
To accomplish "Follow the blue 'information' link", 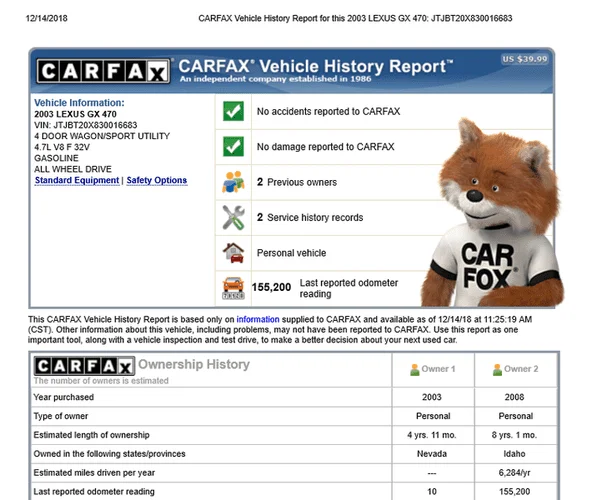I will (x=258, y=319).
